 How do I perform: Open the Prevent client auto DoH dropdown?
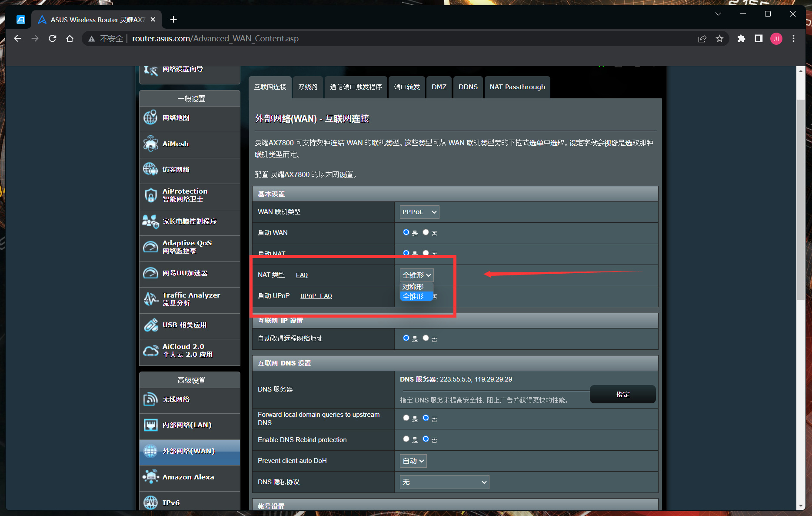click(x=413, y=461)
